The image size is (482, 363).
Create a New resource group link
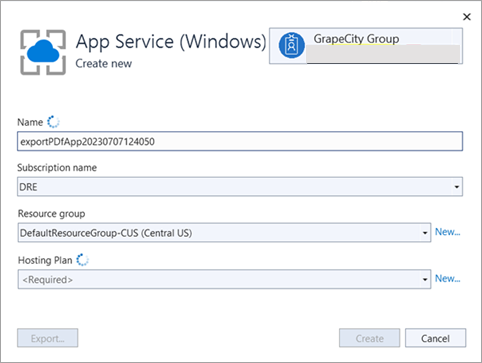coord(447,232)
